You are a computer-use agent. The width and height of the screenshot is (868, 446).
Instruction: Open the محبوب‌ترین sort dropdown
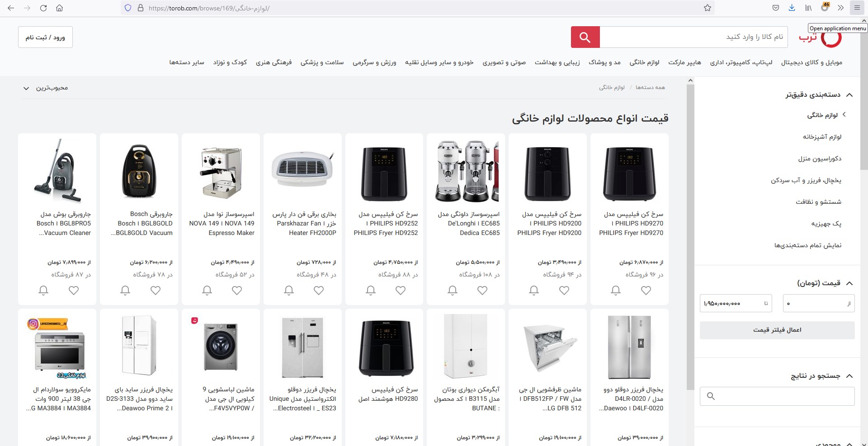(46, 88)
